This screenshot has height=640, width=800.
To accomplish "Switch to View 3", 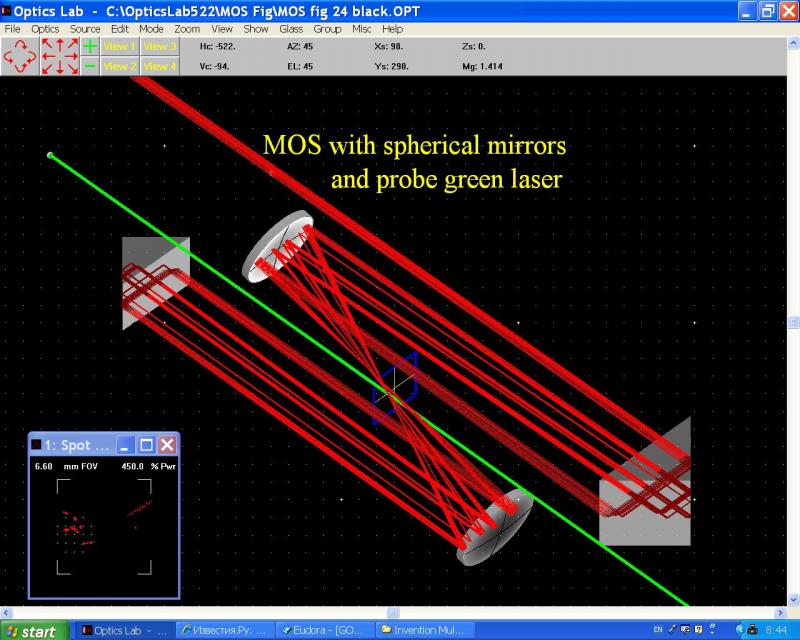I will [159, 46].
